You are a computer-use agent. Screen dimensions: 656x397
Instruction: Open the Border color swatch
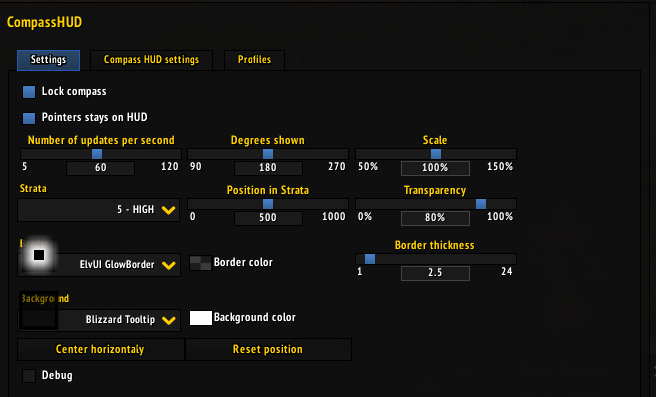[200, 263]
